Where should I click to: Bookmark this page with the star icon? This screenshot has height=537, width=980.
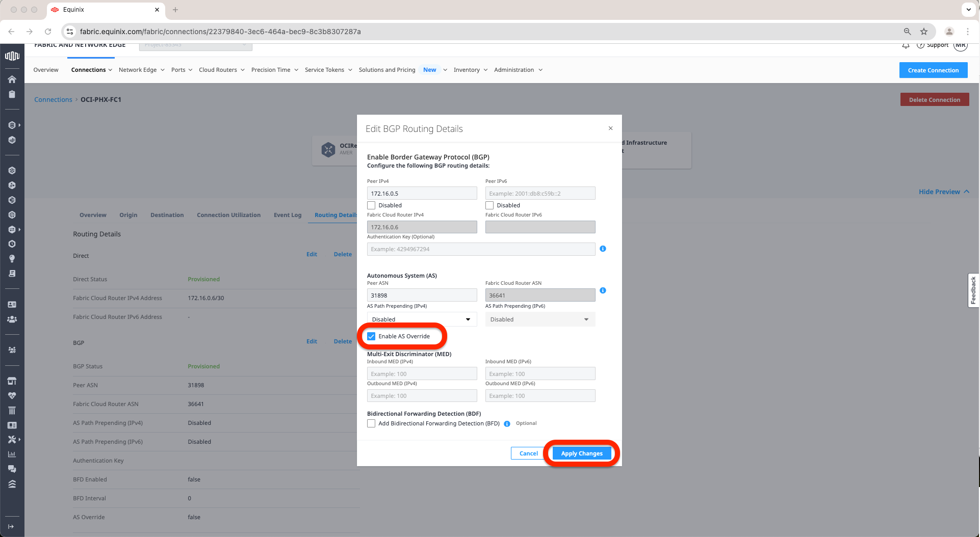923,32
